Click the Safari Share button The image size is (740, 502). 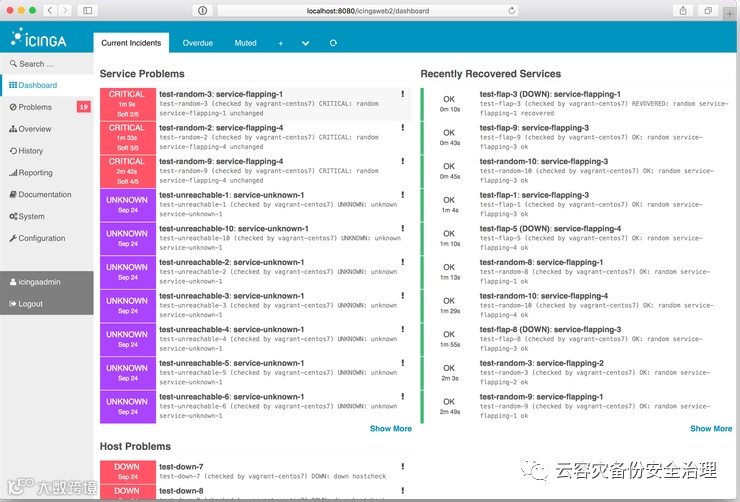(x=683, y=10)
